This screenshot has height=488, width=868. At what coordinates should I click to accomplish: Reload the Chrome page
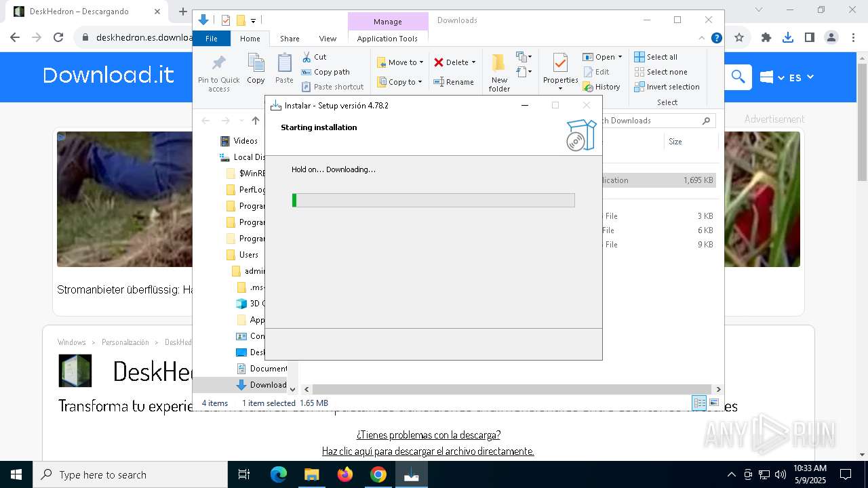[58, 38]
